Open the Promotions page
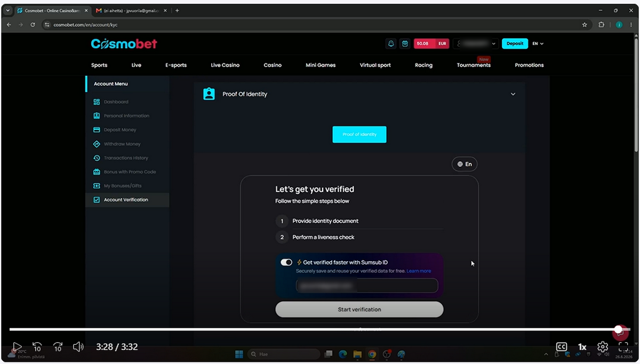 (529, 65)
